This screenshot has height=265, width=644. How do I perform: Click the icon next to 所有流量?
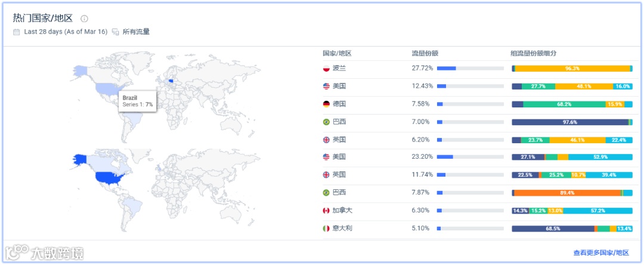[116, 32]
